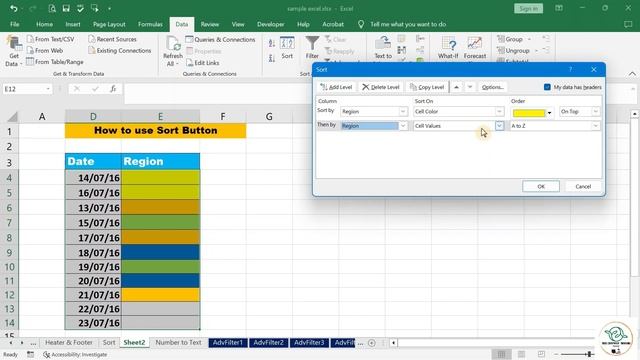The image size is (640, 360).
Task: Toggle My data has headers checkbox
Action: [x=547, y=87]
